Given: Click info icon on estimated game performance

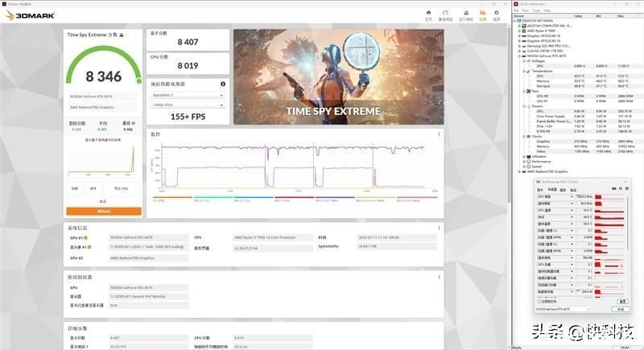Looking at the screenshot, I should click(x=223, y=84).
